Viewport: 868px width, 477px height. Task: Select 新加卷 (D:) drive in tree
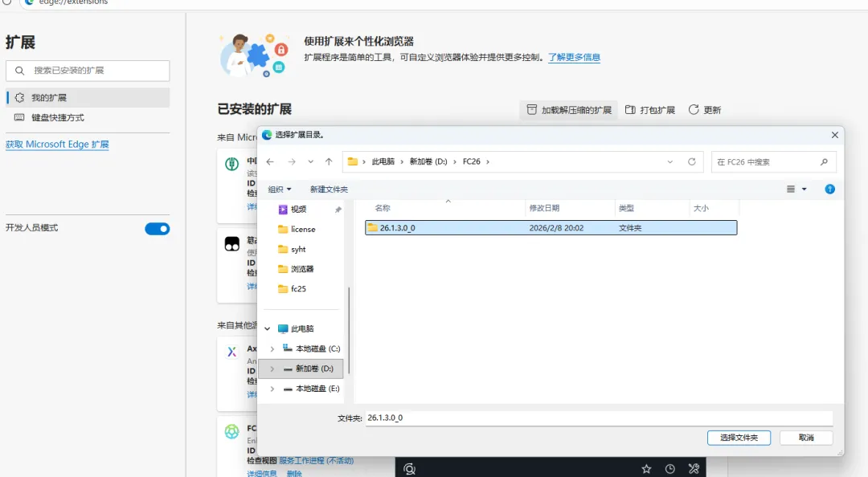pos(314,369)
